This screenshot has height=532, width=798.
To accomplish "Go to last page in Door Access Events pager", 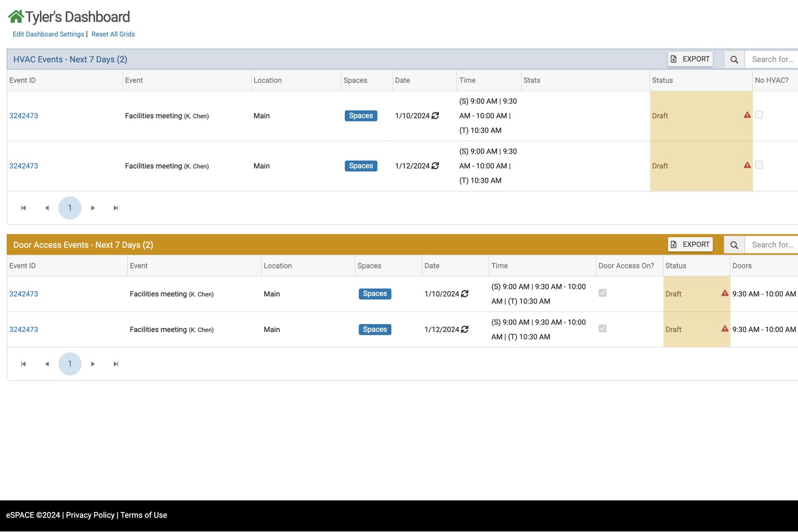I will 116,364.
